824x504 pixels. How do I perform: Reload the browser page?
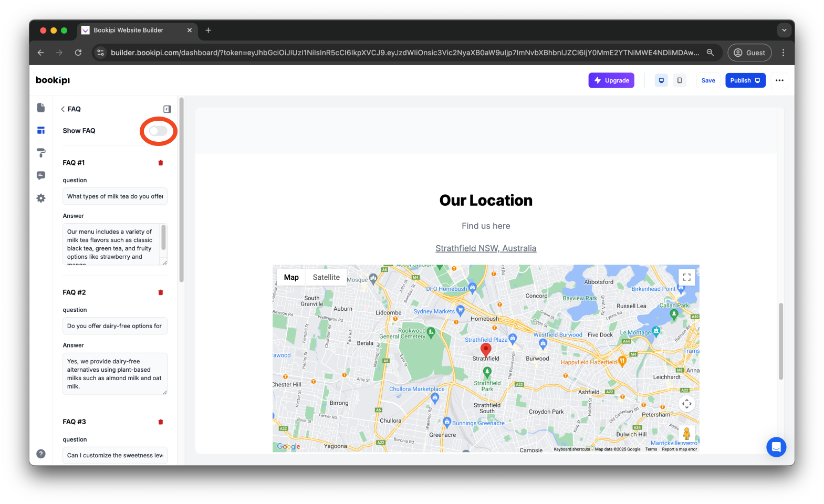(x=78, y=52)
